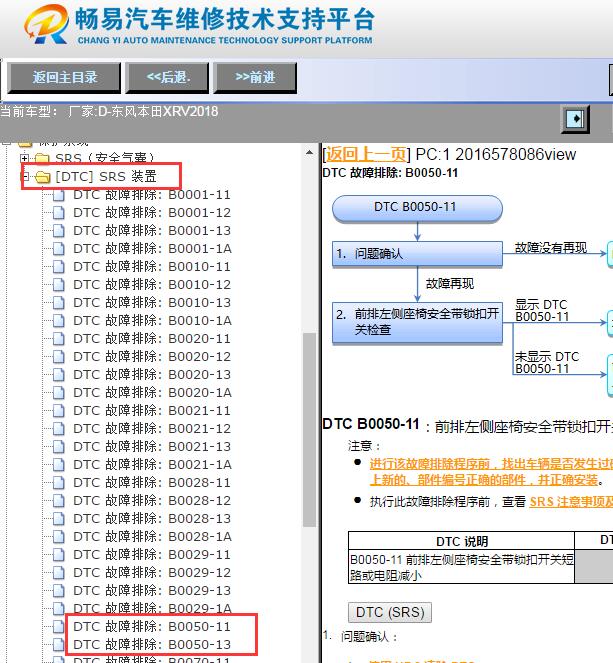This screenshot has height=663, width=613.
Task: Select DTC 故障排除: B0029-13 entry
Action: click(x=152, y=590)
